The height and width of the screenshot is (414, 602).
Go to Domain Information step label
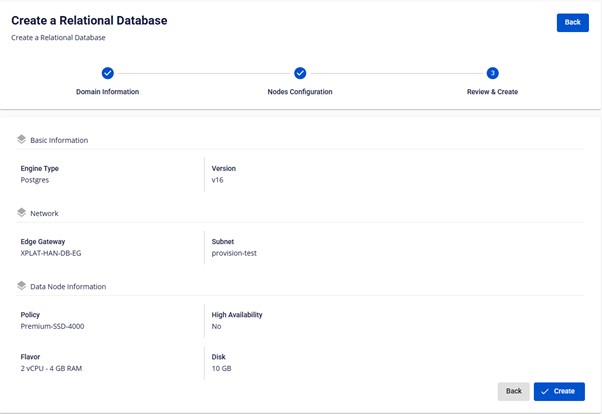coord(108,92)
